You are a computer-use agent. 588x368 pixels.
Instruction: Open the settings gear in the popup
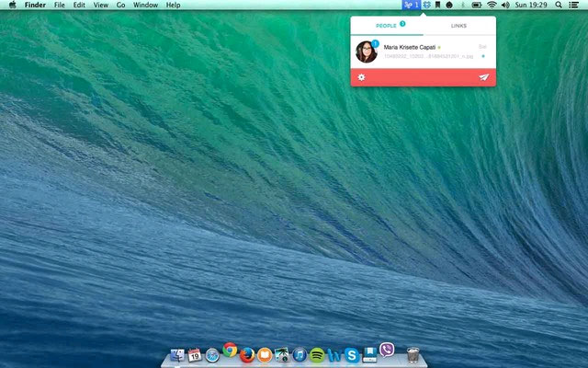coord(362,77)
